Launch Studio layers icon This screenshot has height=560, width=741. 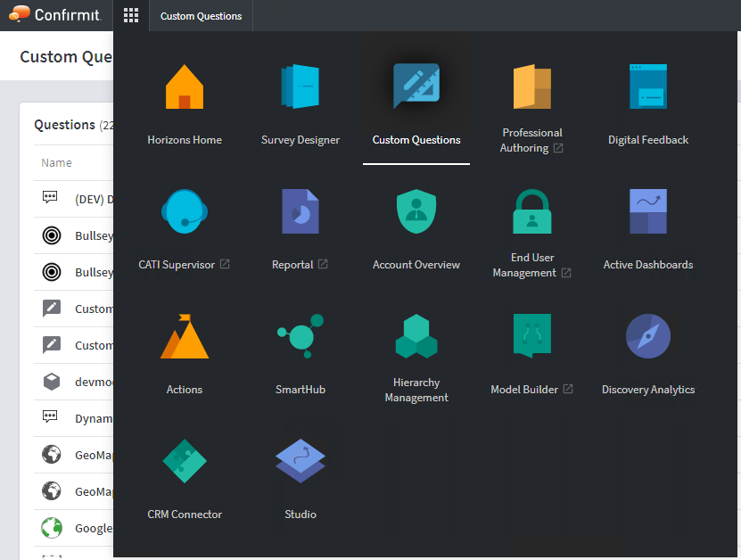pyautogui.click(x=301, y=461)
